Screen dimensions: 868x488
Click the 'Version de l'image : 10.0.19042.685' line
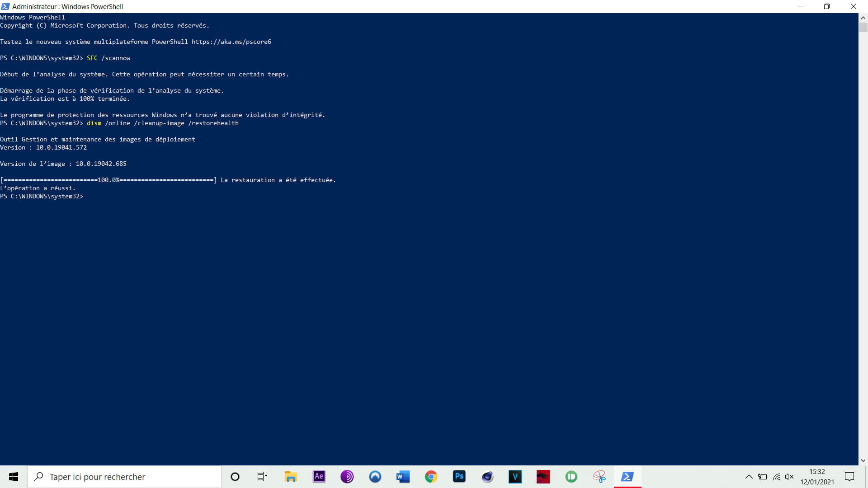(63, 164)
